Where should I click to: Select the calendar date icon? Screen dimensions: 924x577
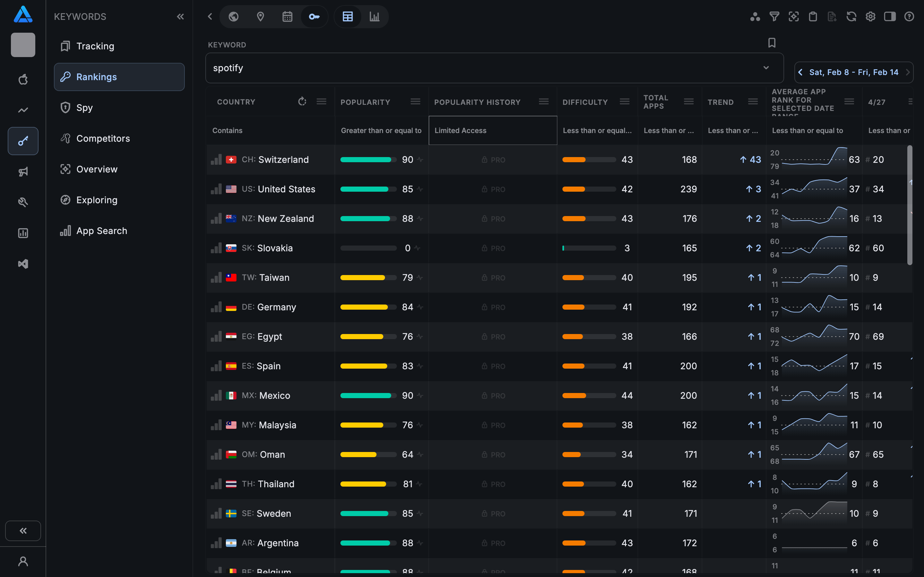(287, 16)
